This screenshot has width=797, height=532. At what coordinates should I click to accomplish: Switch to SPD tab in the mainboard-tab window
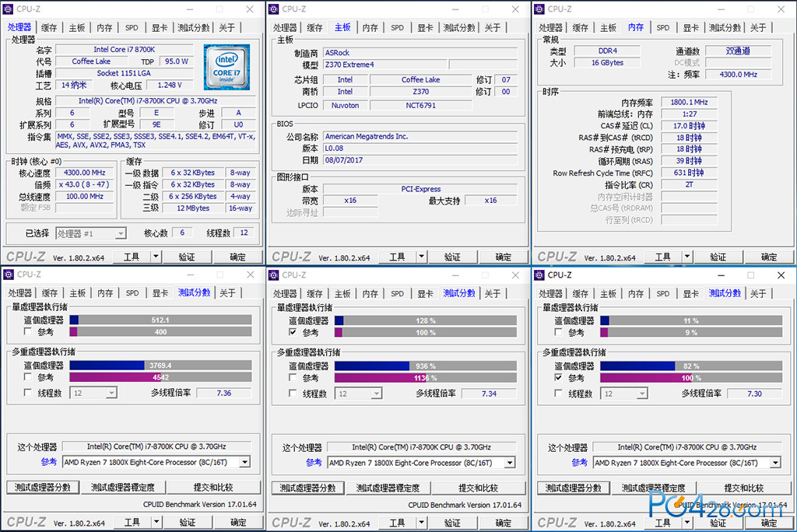[x=398, y=27]
